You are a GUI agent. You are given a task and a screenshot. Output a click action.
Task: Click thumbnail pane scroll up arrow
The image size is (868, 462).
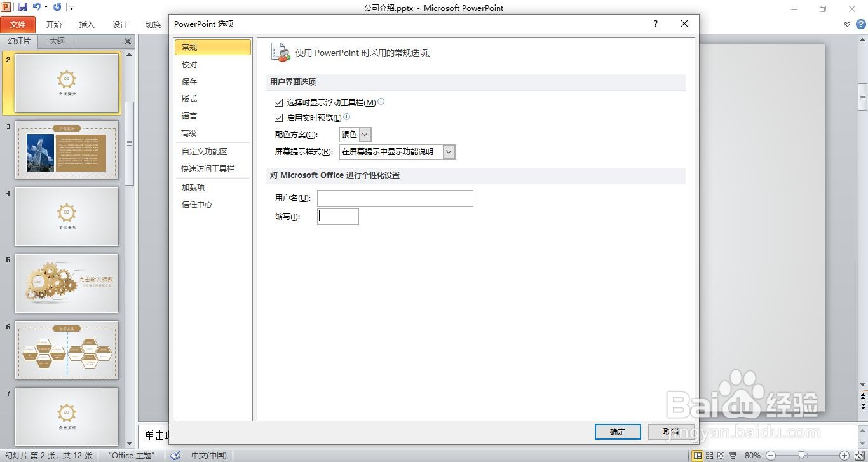tap(130, 55)
